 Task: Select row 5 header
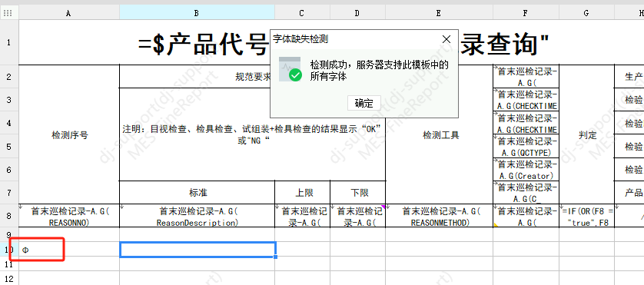click(9, 146)
